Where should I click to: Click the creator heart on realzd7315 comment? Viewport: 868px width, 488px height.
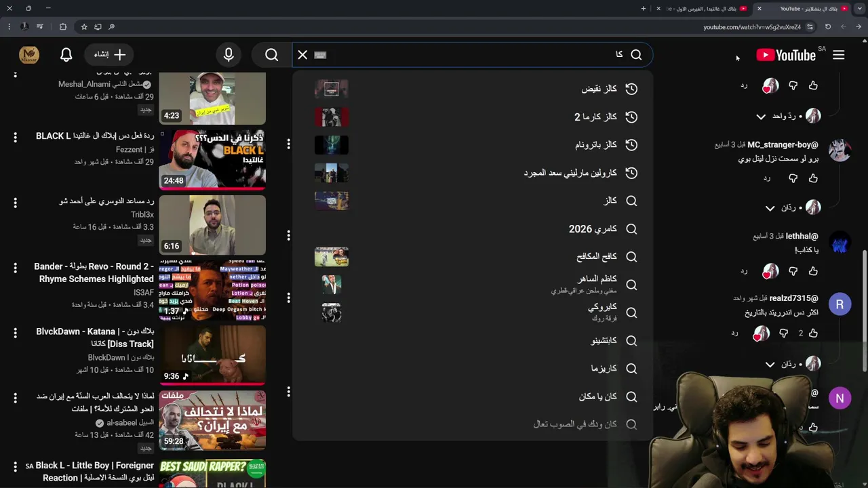761,333
